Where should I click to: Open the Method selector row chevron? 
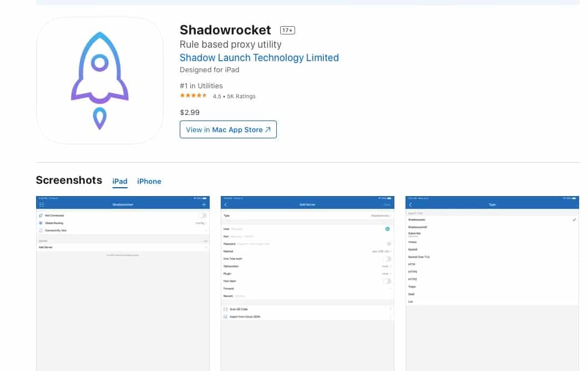coord(391,251)
